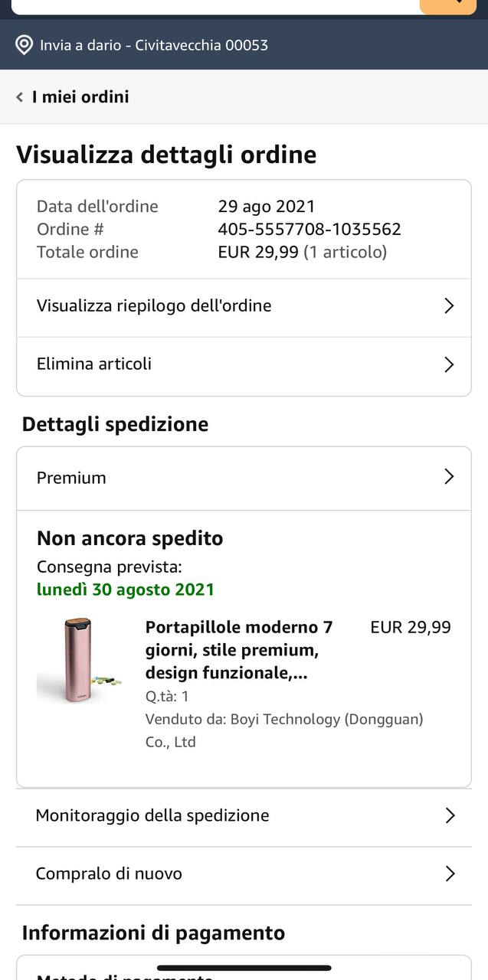Expand Visualizza riepilogo dell'ordine chevron

point(450,306)
